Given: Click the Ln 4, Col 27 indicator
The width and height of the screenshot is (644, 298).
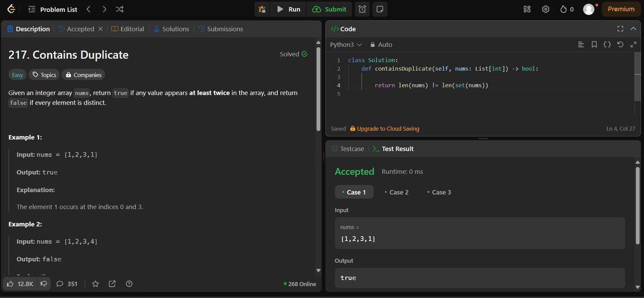Looking at the screenshot, I should 620,129.
